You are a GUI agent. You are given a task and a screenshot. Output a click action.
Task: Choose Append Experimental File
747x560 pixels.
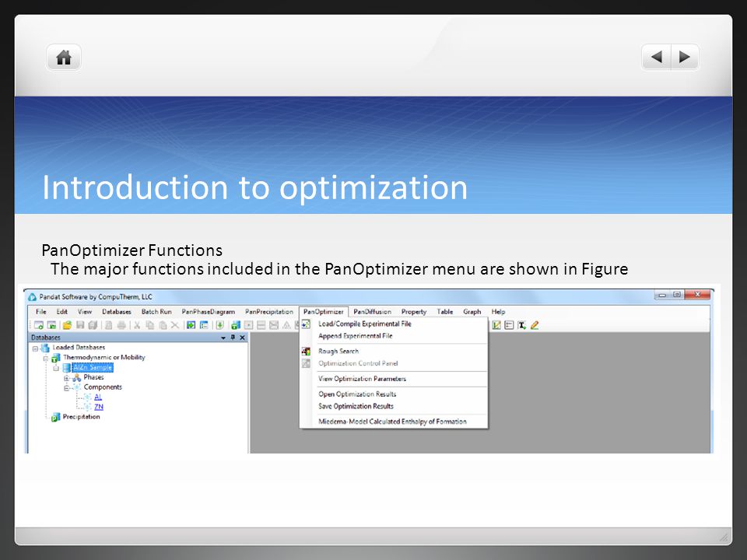[394, 336]
